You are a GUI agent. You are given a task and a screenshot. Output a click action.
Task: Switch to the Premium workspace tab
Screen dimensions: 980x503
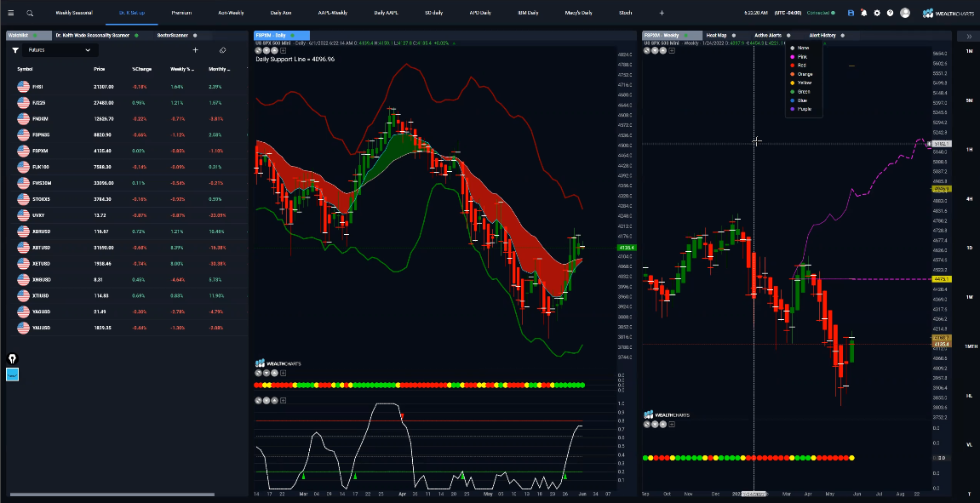tap(181, 13)
